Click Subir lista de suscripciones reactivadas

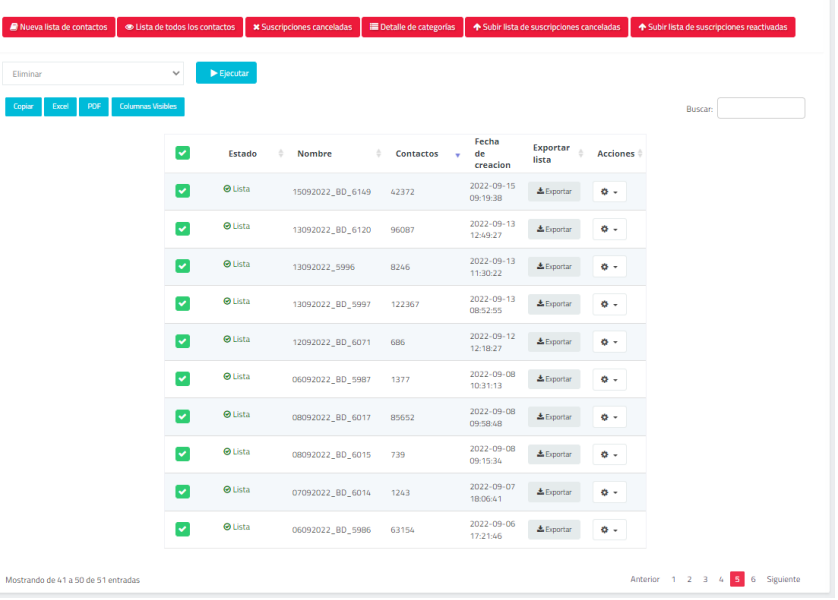coord(713,27)
